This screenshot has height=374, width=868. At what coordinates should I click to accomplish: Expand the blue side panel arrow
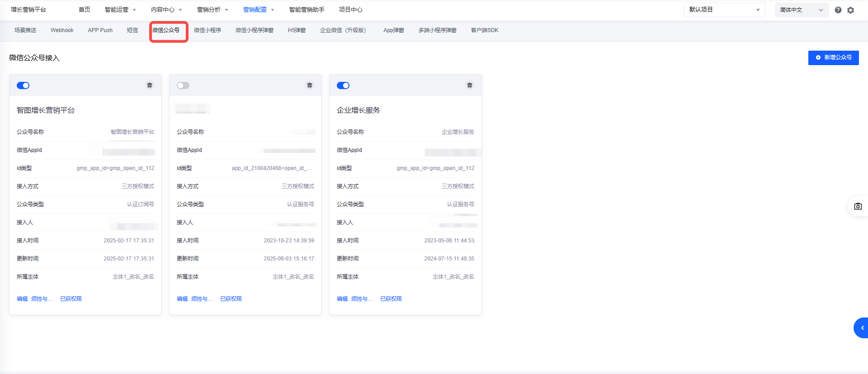point(862,328)
